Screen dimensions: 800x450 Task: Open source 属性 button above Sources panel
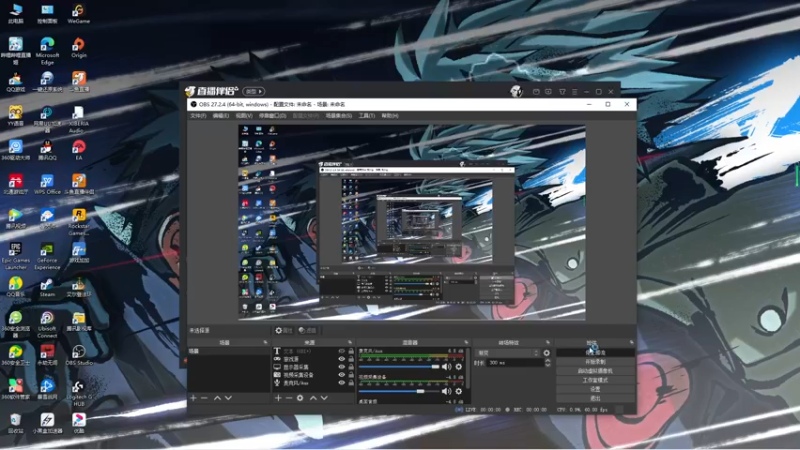click(284, 331)
